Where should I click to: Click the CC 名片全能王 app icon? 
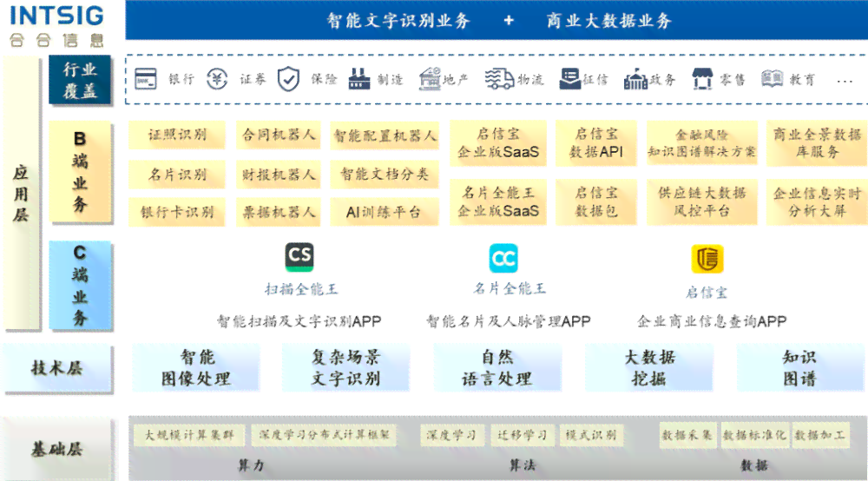click(x=503, y=259)
